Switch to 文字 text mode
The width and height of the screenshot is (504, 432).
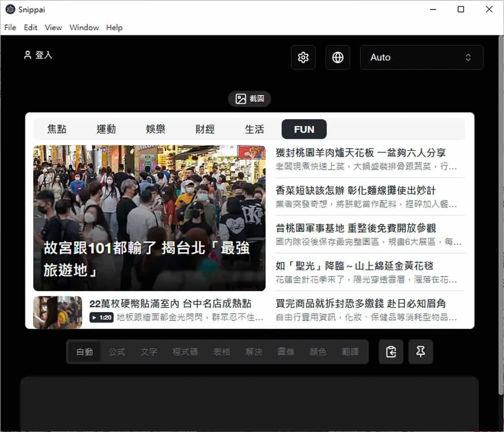(149, 352)
